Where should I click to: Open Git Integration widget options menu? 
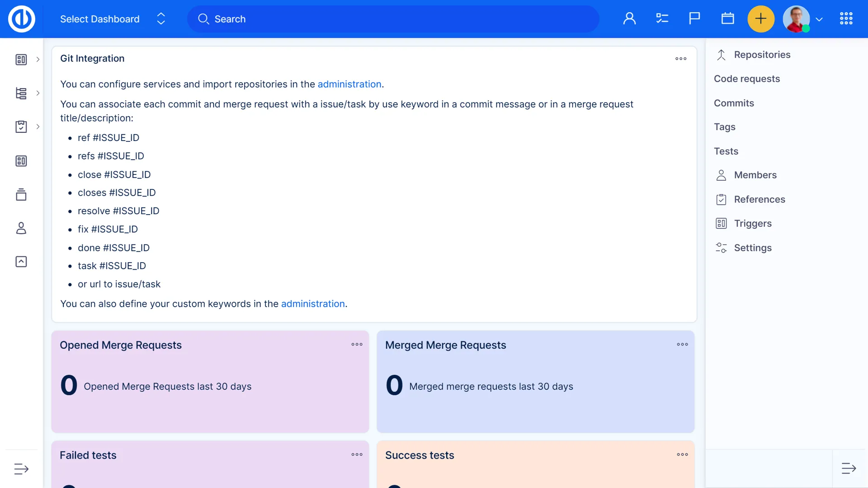(x=681, y=59)
